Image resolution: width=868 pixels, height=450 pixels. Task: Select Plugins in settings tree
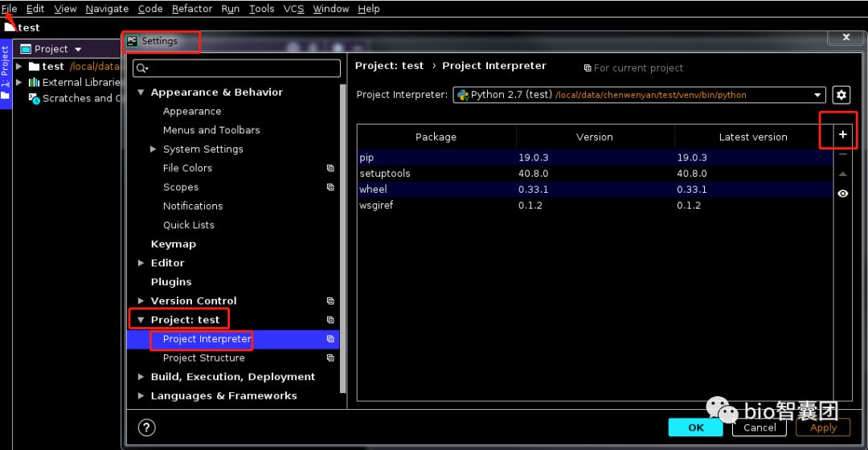tap(171, 282)
